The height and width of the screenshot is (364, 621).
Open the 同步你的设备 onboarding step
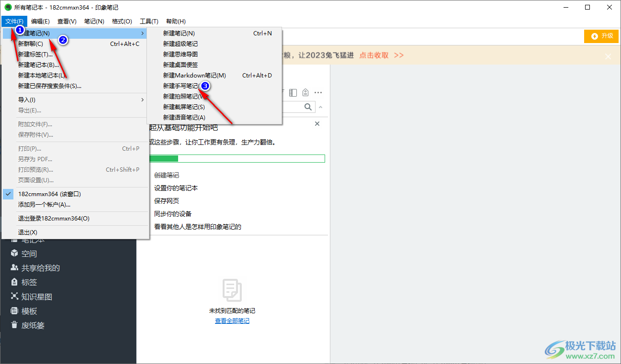[173, 214]
